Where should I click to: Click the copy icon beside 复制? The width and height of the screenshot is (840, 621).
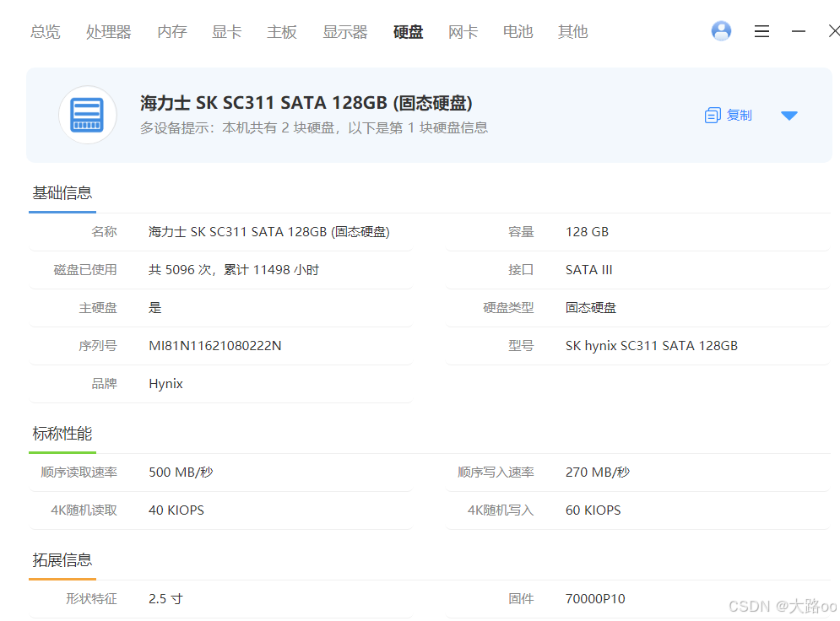713,115
